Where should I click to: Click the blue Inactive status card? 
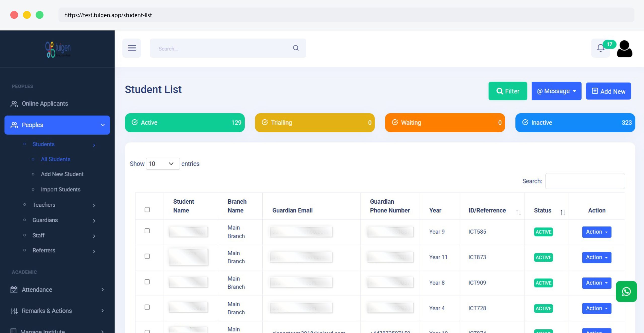tap(575, 123)
